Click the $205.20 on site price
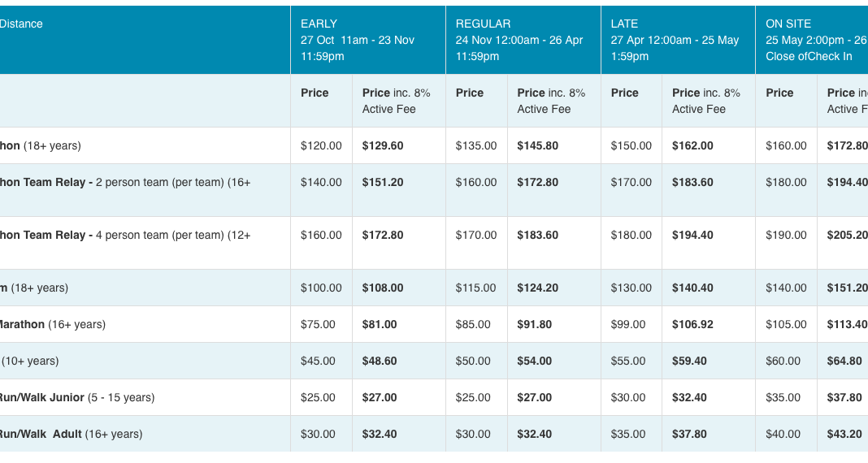Image resolution: width=868 pixels, height=463 pixels. [848, 235]
